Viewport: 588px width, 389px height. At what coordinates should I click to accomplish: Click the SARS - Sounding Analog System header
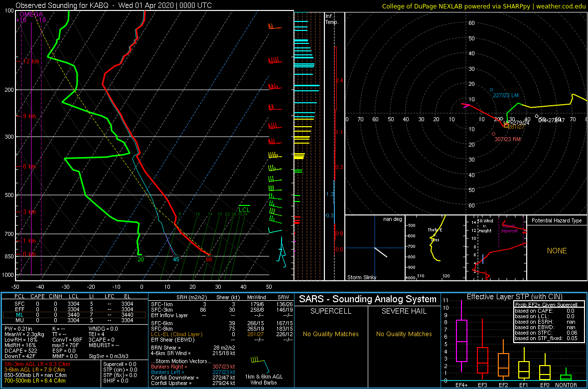tap(368, 299)
